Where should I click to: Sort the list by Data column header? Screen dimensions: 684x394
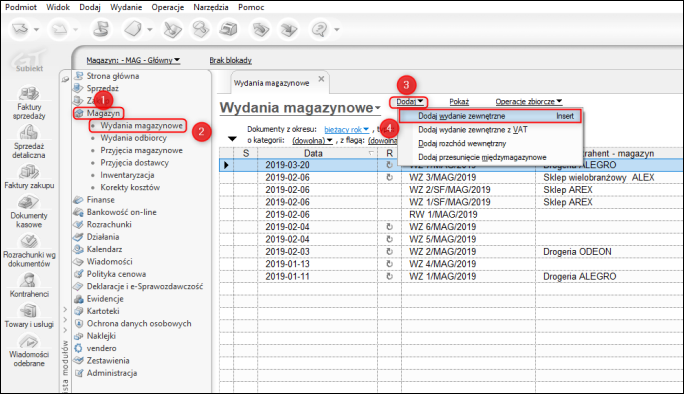317,153
